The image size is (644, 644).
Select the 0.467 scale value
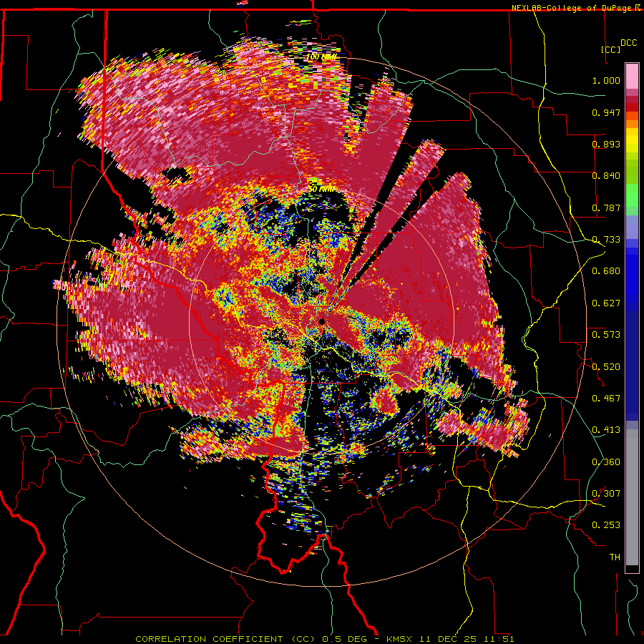[x=606, y=399]
